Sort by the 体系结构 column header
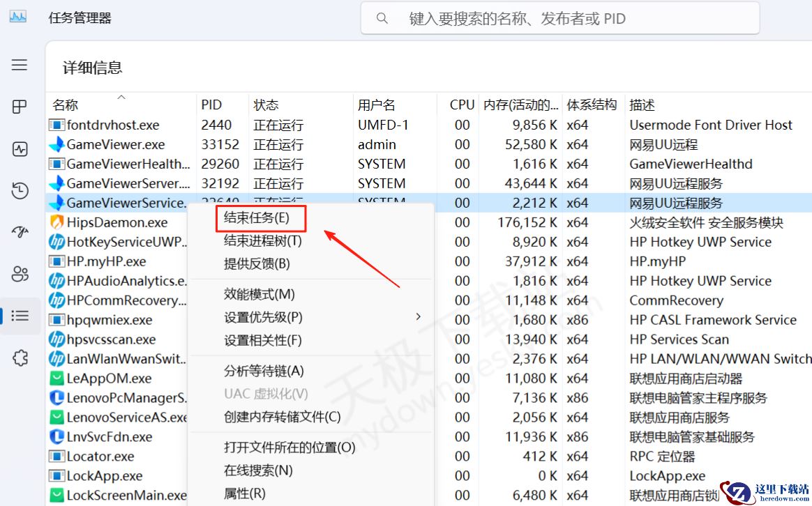Viewport: 812px width, 506px height. coord(593,104)
